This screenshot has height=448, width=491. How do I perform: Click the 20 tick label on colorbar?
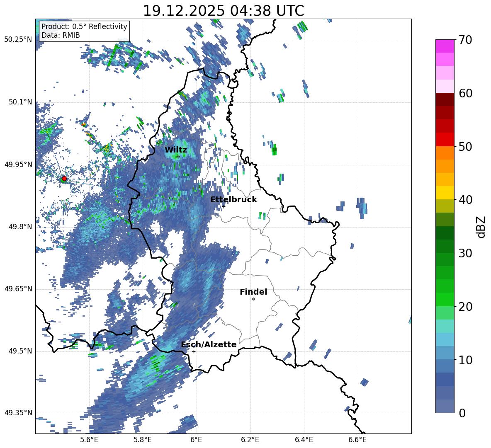[465, 307]
